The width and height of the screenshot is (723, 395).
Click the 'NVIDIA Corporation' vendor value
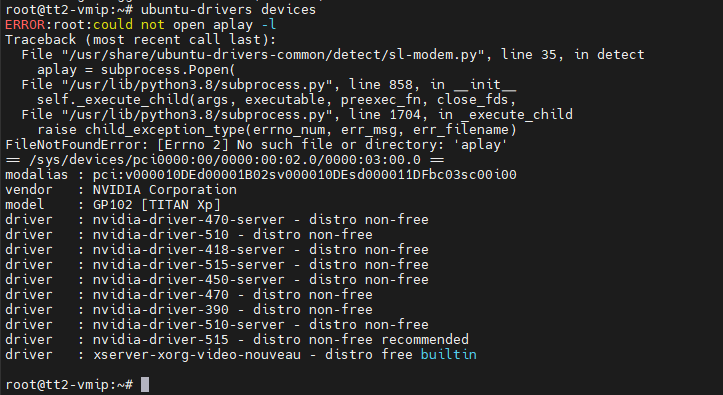click(165, 189)
